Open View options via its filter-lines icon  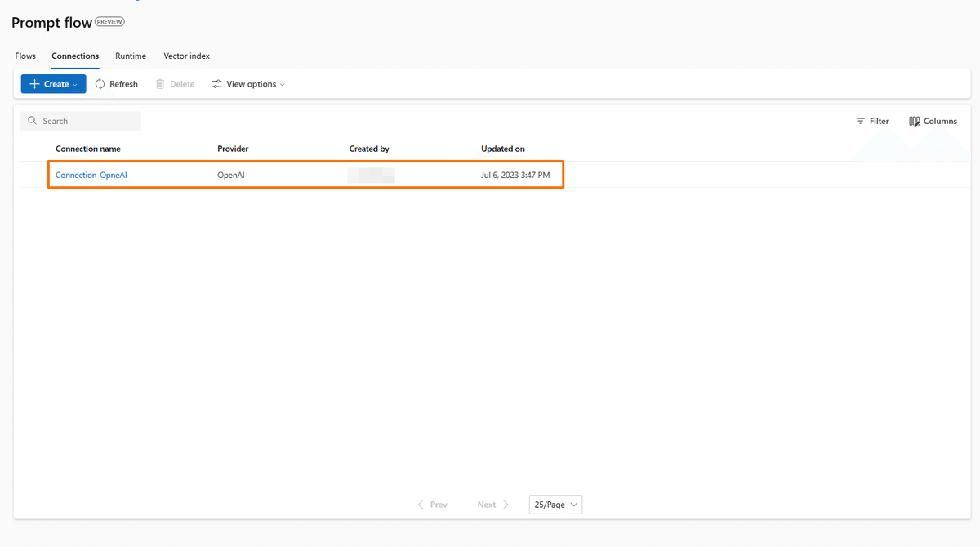click(x=216, y=83)
